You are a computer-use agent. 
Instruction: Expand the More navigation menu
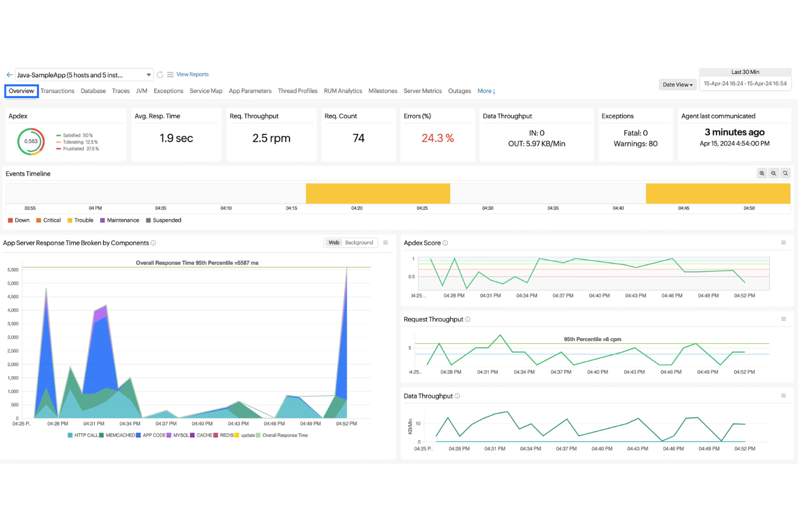click(x=485, y=91)
